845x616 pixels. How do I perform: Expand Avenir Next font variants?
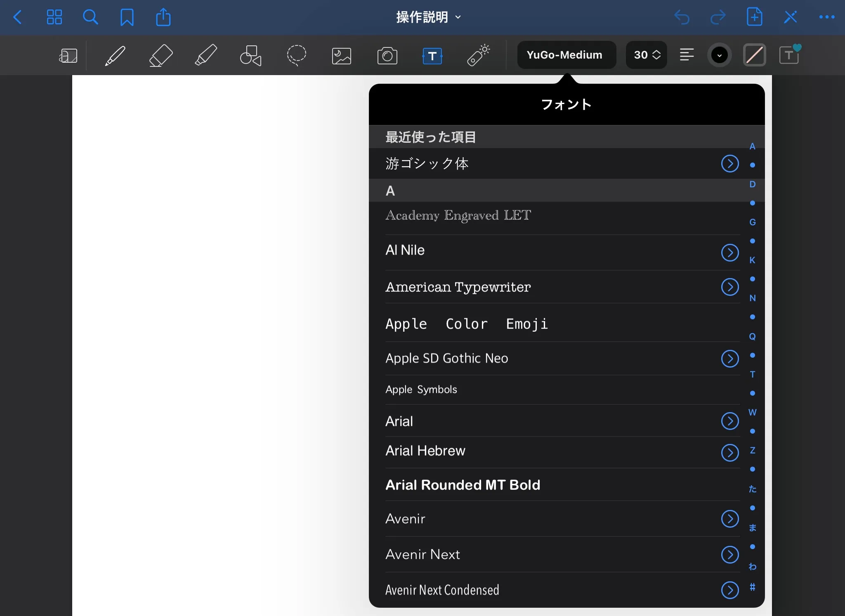click(729, 554)
